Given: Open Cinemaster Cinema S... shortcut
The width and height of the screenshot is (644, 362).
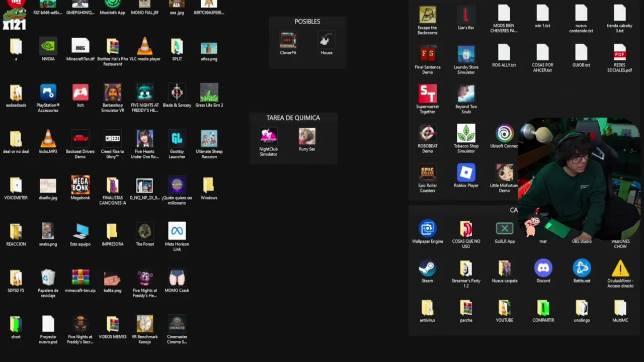Looking at the screenshot, I should click(x=177, y=324).
